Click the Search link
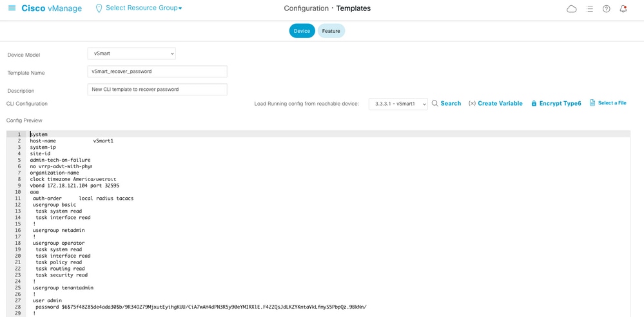 [451, 104]
